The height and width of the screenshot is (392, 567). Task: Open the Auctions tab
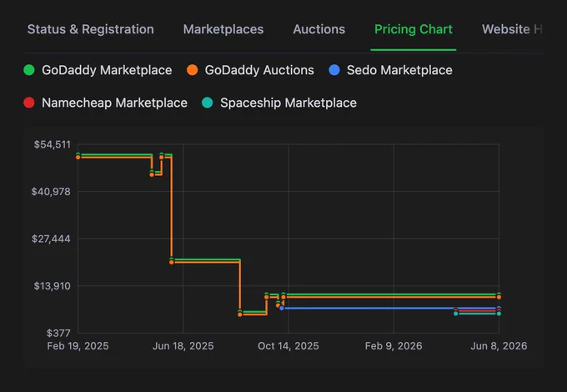tap(319, 29)
